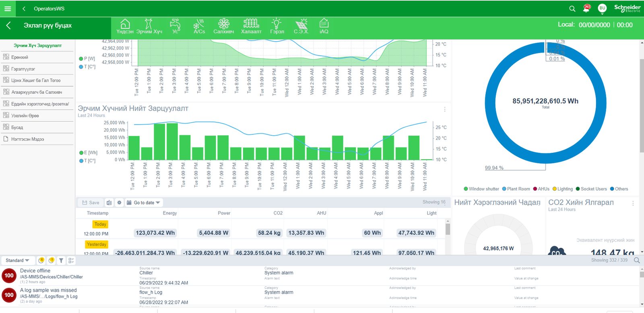Viewport: 644px width, 313px height.
Task: Search alarms with the magnifier near Showing 332
Action: tap(637, 260)
